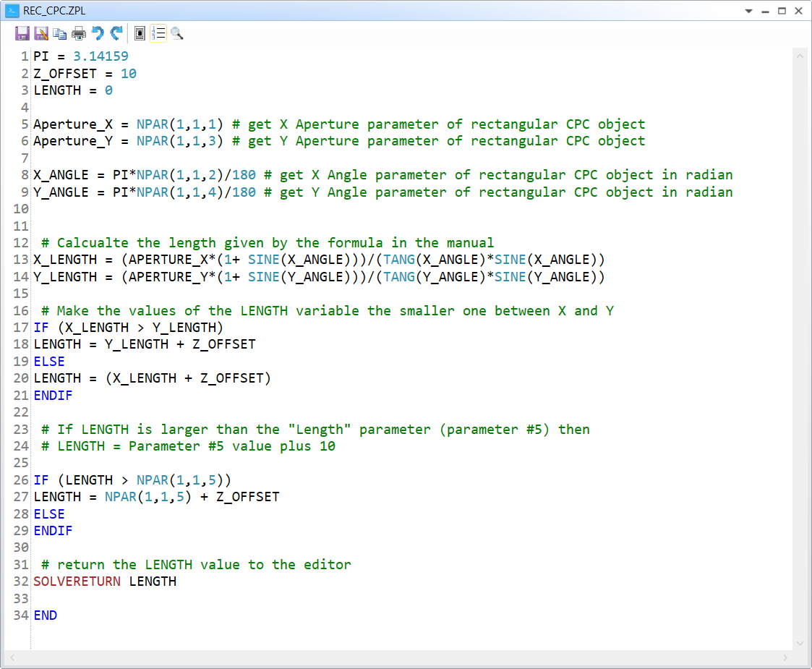Click the value 3.14159 on line 1
Screen dimensions: 812x669
click(101, 56)
